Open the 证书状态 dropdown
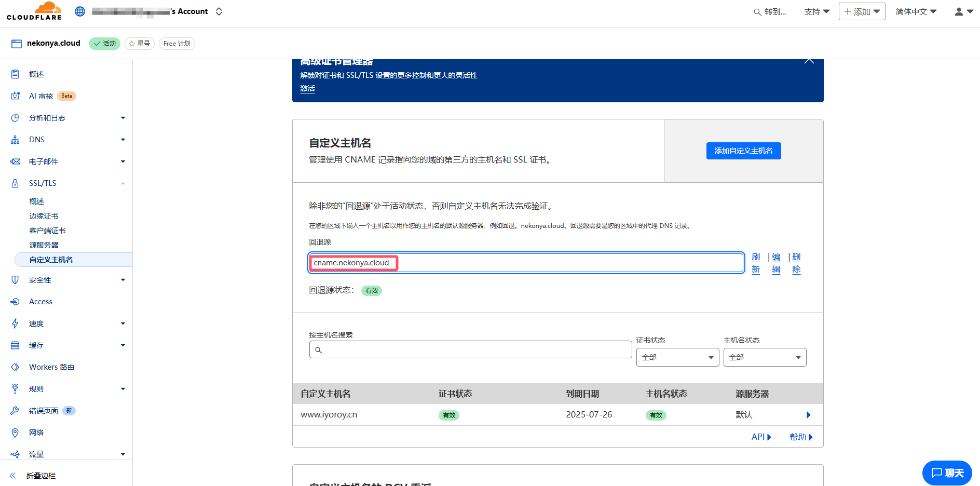 (677, 357)
